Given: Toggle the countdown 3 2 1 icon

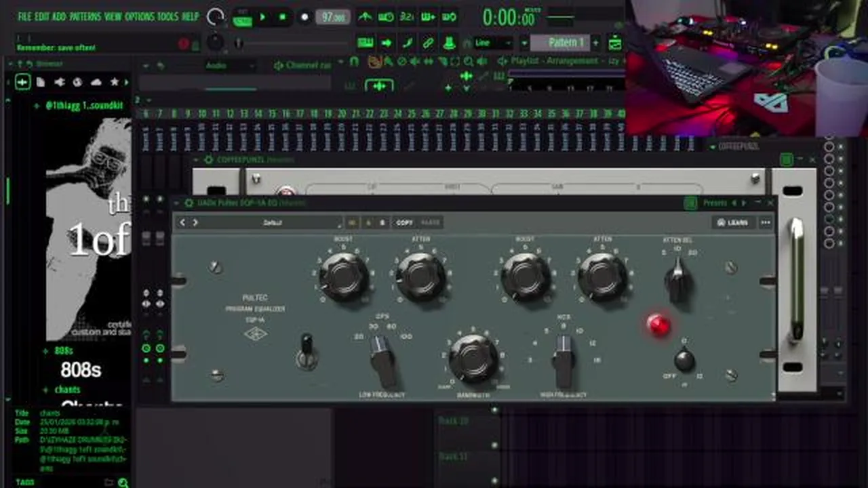Looking at the screenshot, I should point(407,17).
